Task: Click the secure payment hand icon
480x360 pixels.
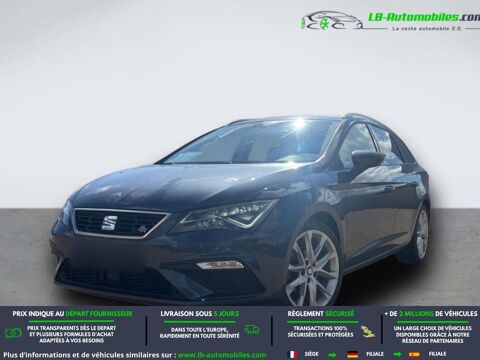Action: 368,332
